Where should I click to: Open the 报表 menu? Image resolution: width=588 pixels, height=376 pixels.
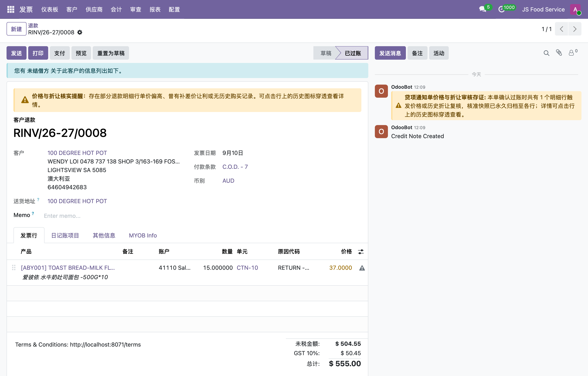[155, 9]
